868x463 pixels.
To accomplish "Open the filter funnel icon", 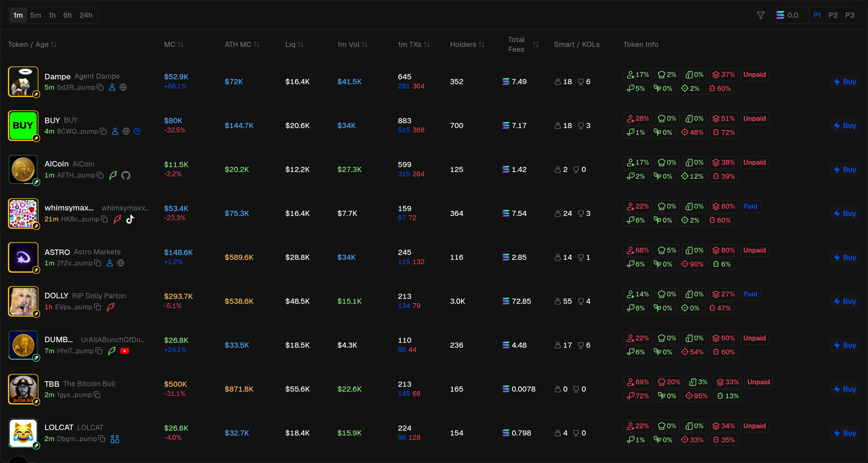I will (x=760, y=15).
